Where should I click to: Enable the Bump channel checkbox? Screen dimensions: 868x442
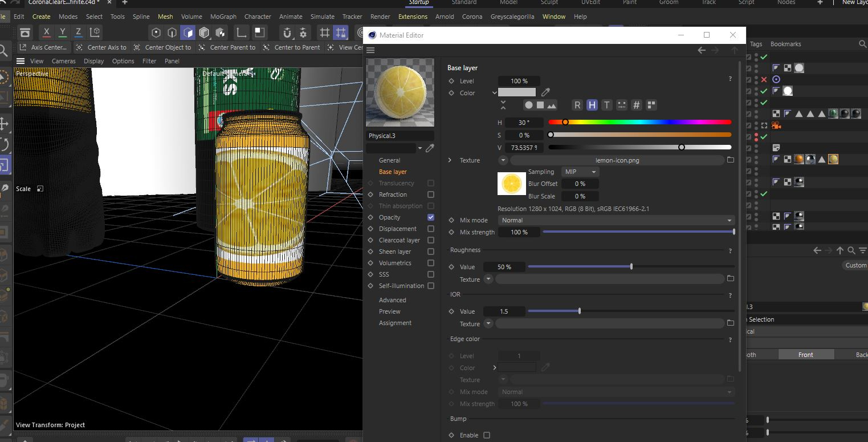(487, 435)
